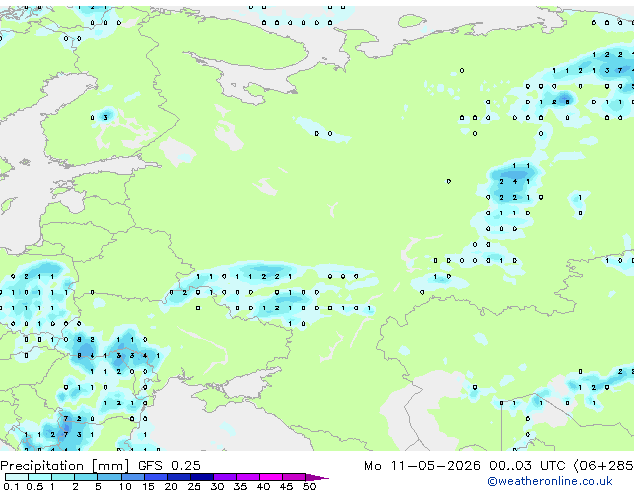634x490 pixels.
Task: Select the magenta swatch between 40 and 45
Action: pyautogui.click(x=271, y=477)
